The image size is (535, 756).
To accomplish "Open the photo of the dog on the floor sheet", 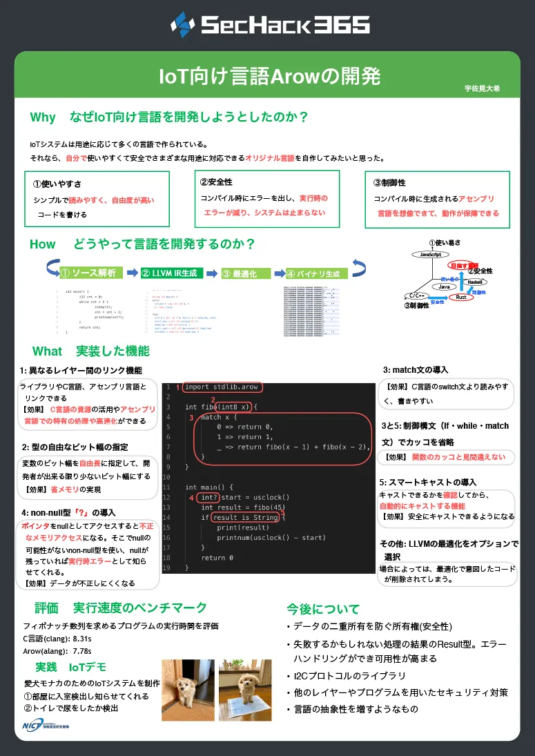I will 245,690.
